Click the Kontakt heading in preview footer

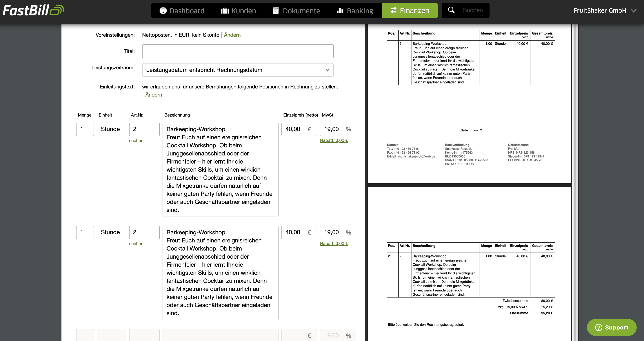[392, 145]
